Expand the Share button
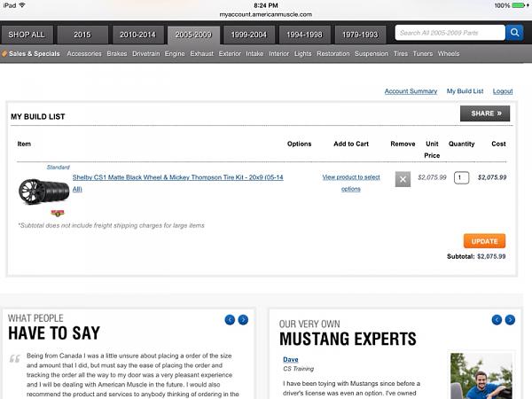The width and height of the screenshot is (532, 399). (x=484, y=113)
